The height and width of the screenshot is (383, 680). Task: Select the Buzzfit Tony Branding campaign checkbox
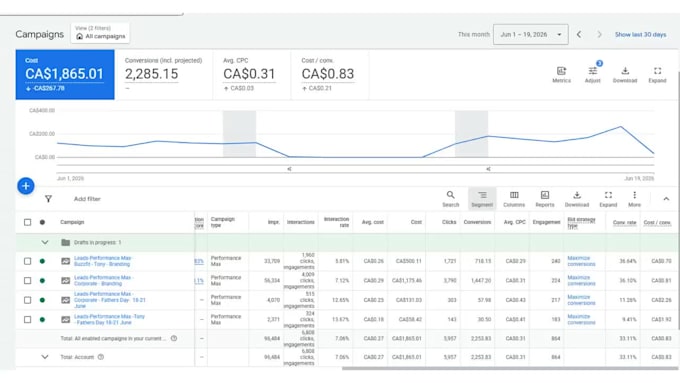[27, 261]
